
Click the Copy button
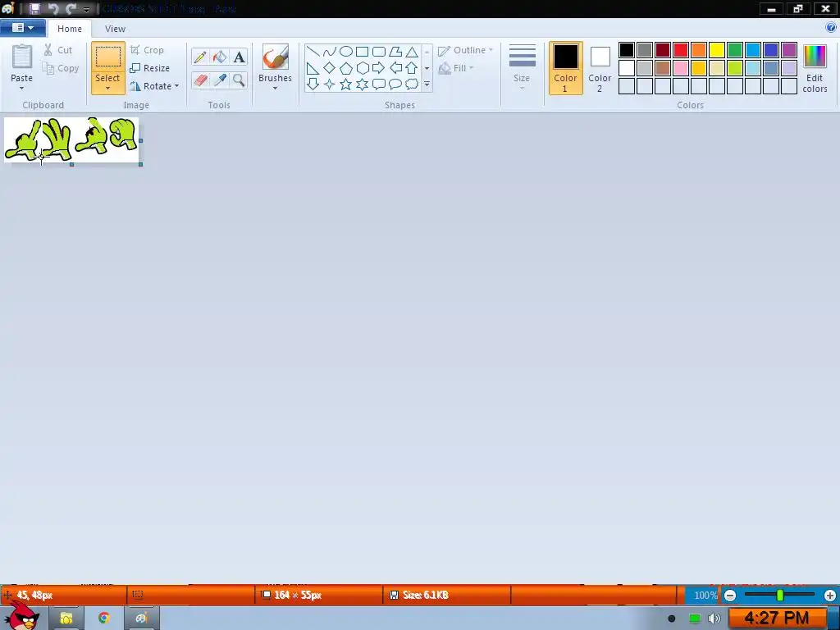61,68
